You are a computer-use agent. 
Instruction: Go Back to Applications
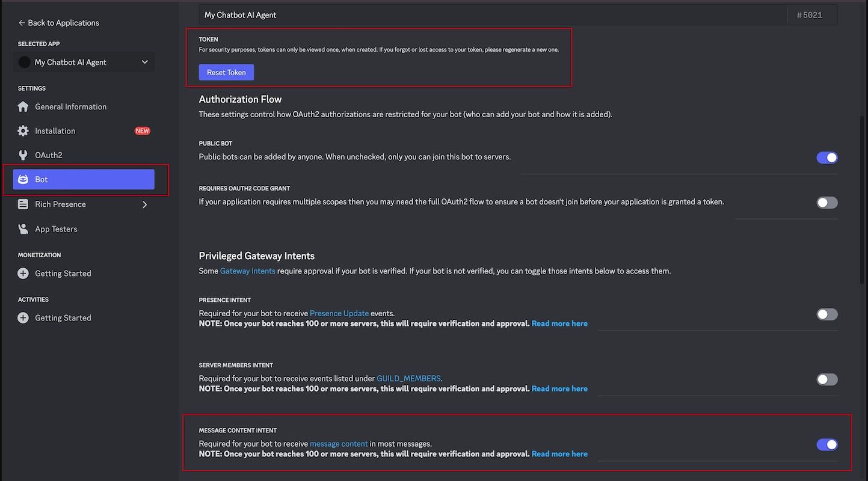pyautogui.click(x=58, y=22)
